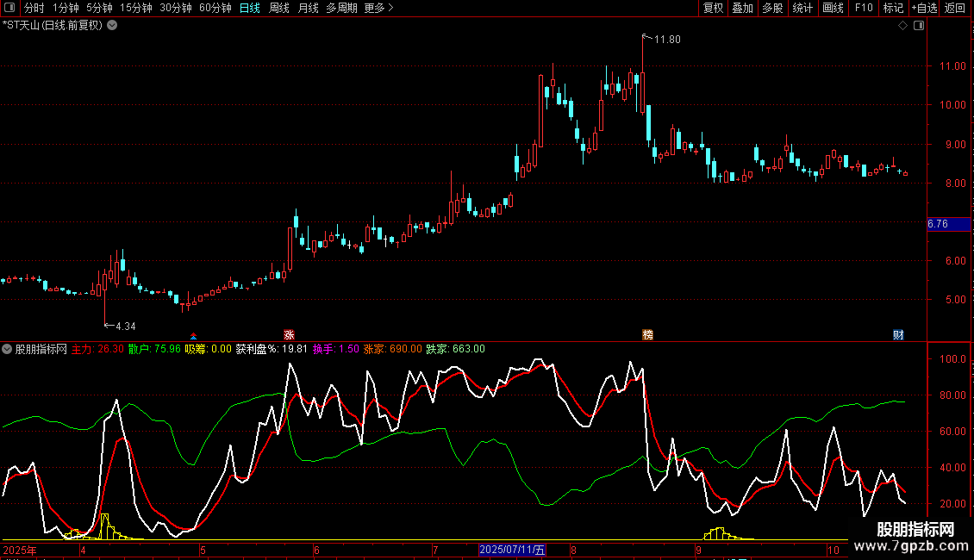Switch to 分时 intraday view
Screen dimensions: 974x560
(34, 8)
